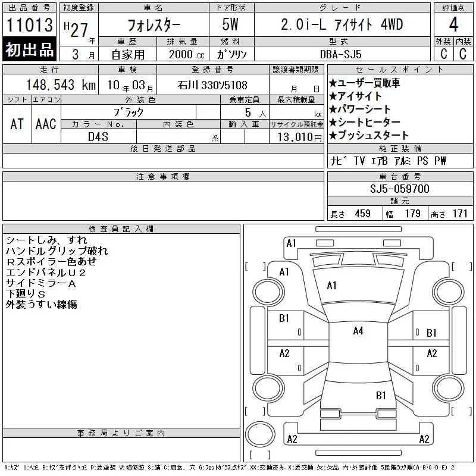Click the セールスポイント header
Viewport: 476px width, 476px height.
coord(400,70)
